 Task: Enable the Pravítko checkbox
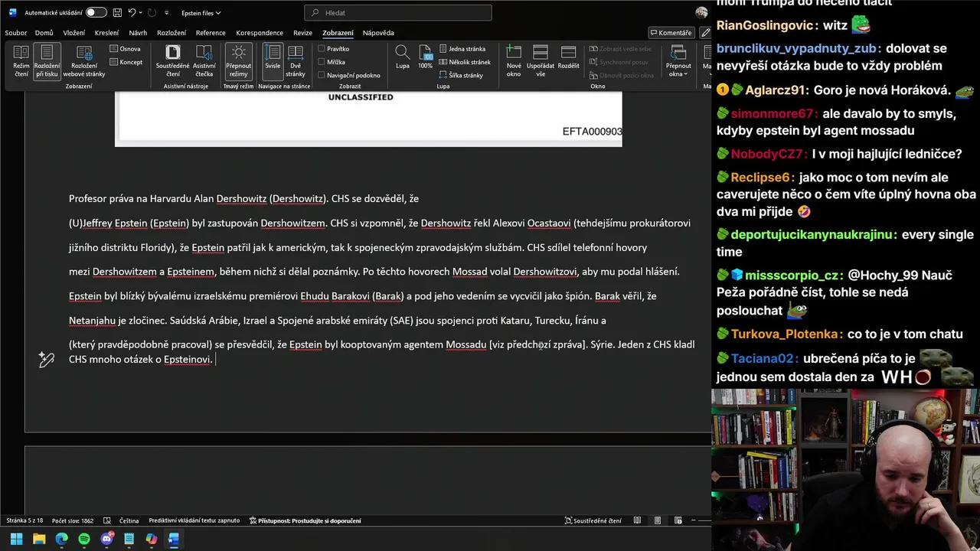[x=322, y=49]
